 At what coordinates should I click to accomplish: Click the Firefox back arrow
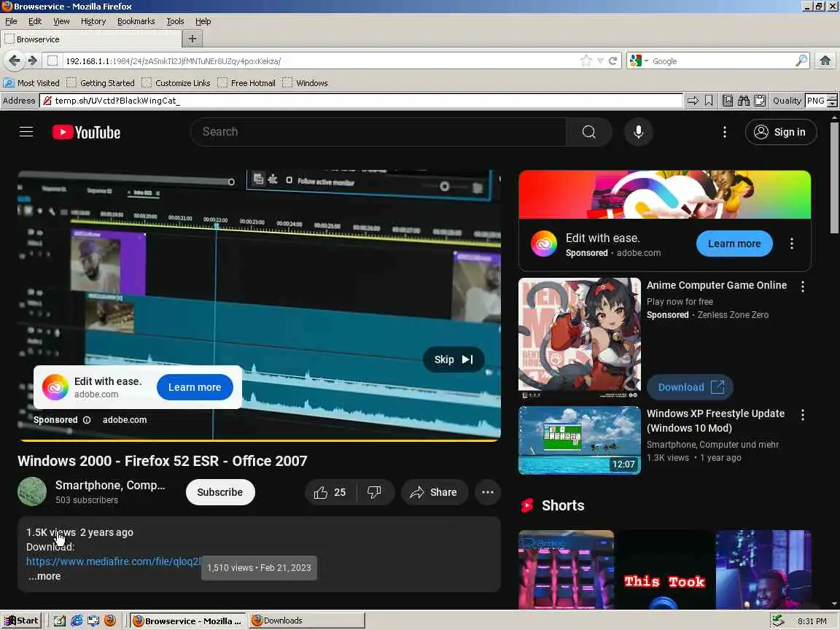pyautogui.click(x=15, y=61)
